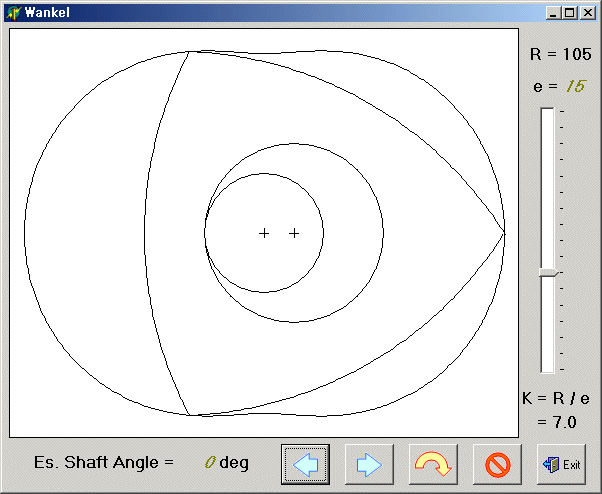Click the left center cross mark in drawing
Screen dimensions: 602x494
coord(264,233)
